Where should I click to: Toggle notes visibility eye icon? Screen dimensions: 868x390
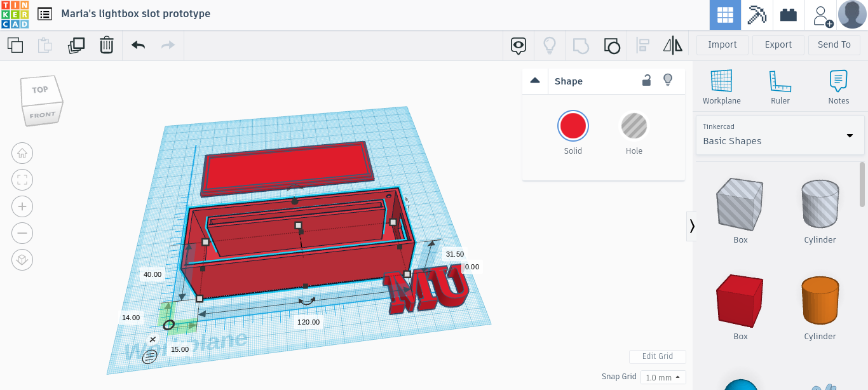pos(519,45)
